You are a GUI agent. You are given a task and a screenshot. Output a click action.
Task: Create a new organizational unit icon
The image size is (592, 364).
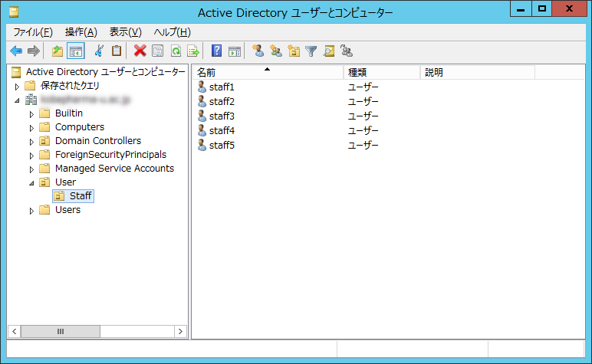tap(294, 51)
